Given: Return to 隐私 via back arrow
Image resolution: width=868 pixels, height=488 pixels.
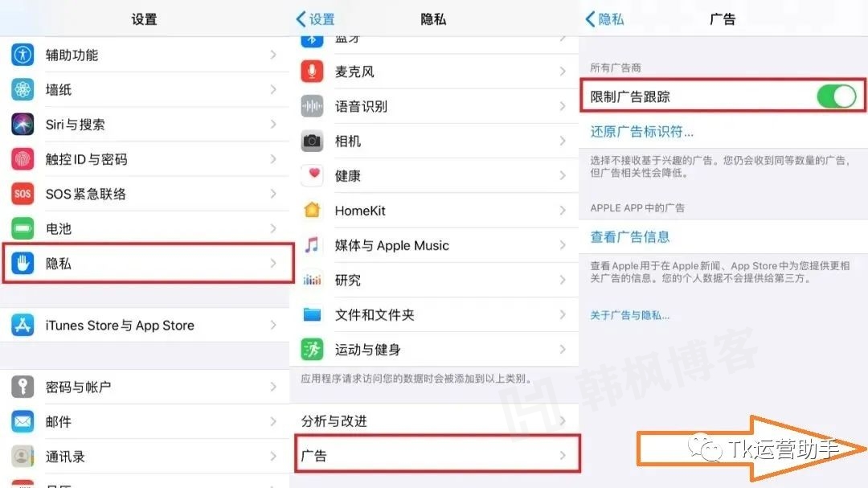Looking at the screenshot, I should pyautogui.click(x=604, y=18).
